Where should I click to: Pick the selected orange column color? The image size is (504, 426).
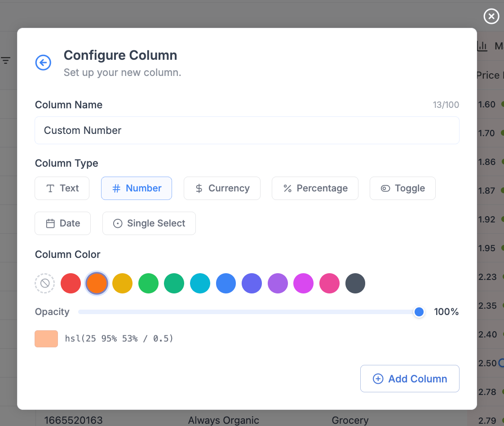pyautogui.click(x=97, y=283)
